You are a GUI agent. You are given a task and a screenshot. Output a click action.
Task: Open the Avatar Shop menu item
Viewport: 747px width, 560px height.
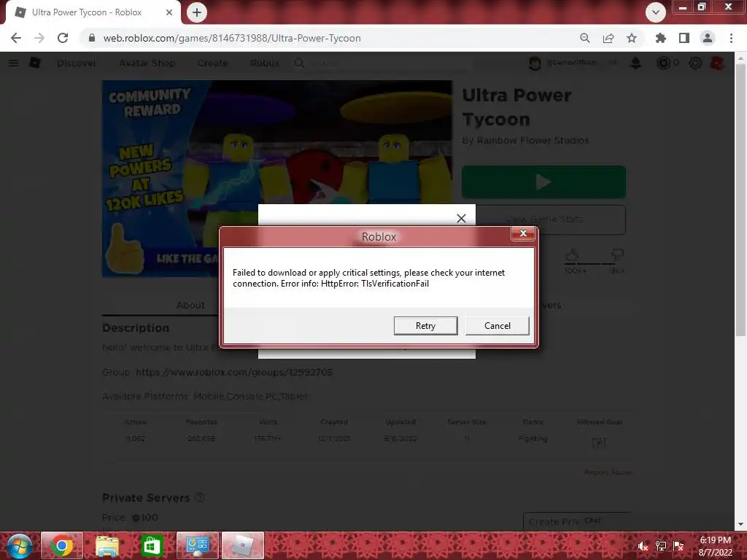[x=147, y=63]
